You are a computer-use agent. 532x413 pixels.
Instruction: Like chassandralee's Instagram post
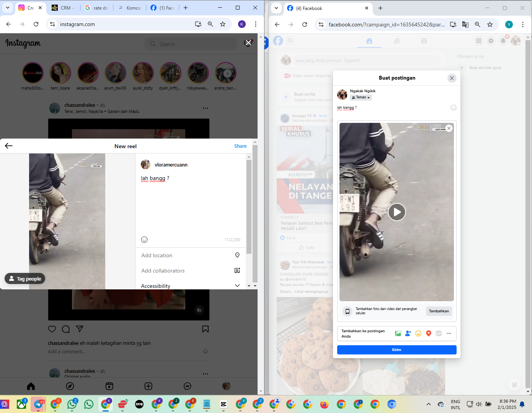(52, 329)
